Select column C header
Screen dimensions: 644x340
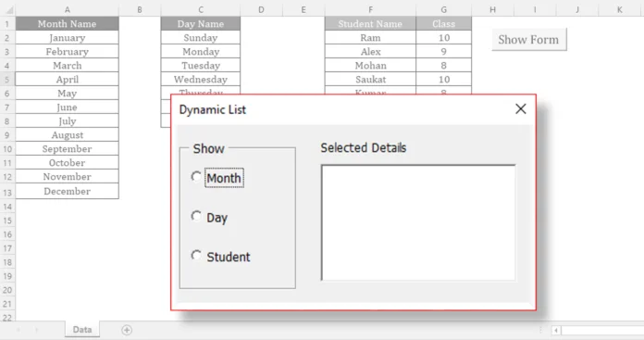(201, 9)
